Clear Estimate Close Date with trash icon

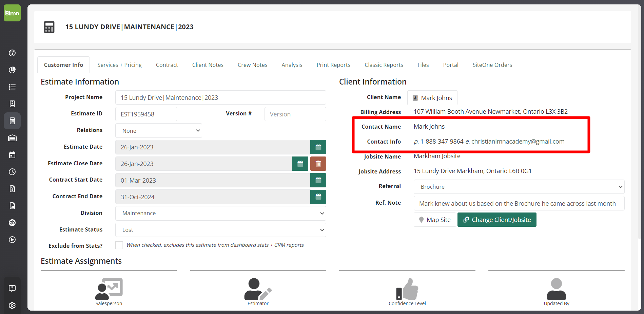318,164
